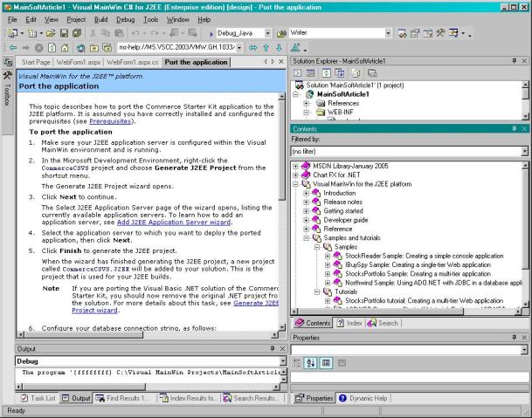The height and width of the screenshot is (418, 532).
Task: Click the Open File folder icon
Action: tap(51, 33)
